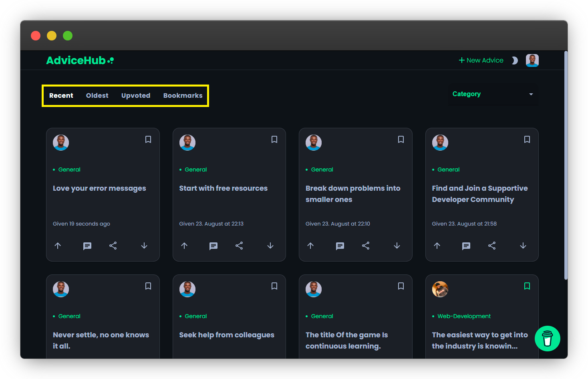Toggle dark mode with the moon icon
Screen dimensions: 588x379
(515, 60)
